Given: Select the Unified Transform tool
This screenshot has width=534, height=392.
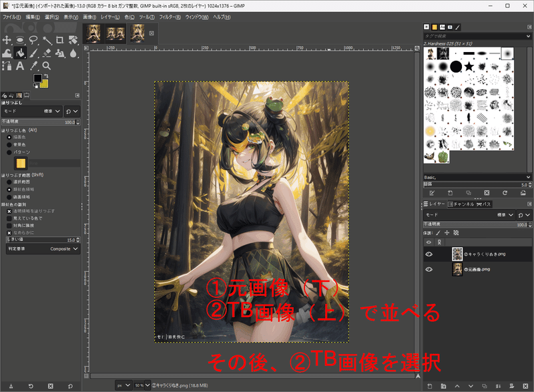Looking at the screenshot, I should click(x=73, y=40).
